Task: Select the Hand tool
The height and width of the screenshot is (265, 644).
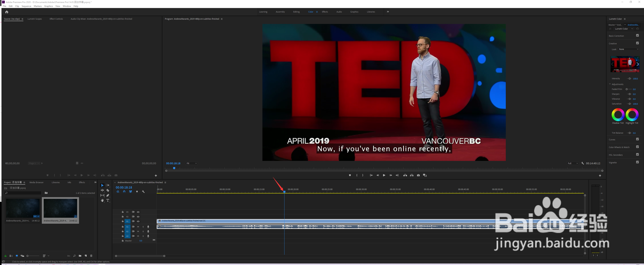Action: [102, 201]
